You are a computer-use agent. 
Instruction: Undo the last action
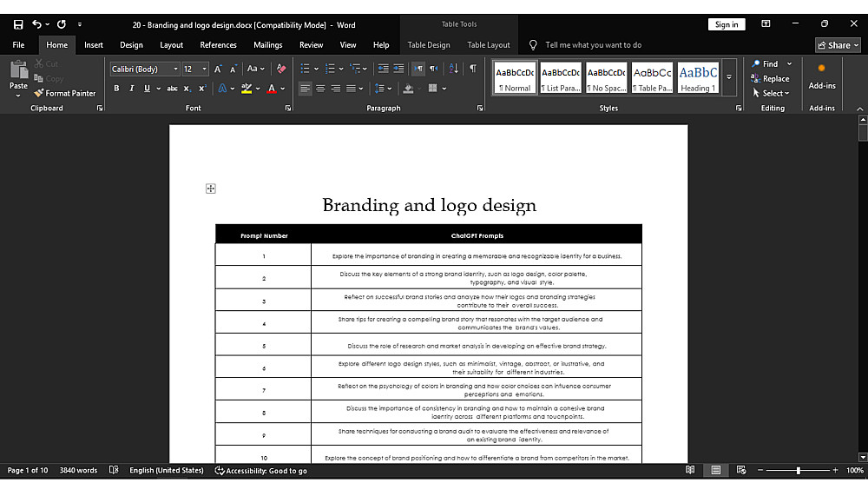(x=36, y=24)
